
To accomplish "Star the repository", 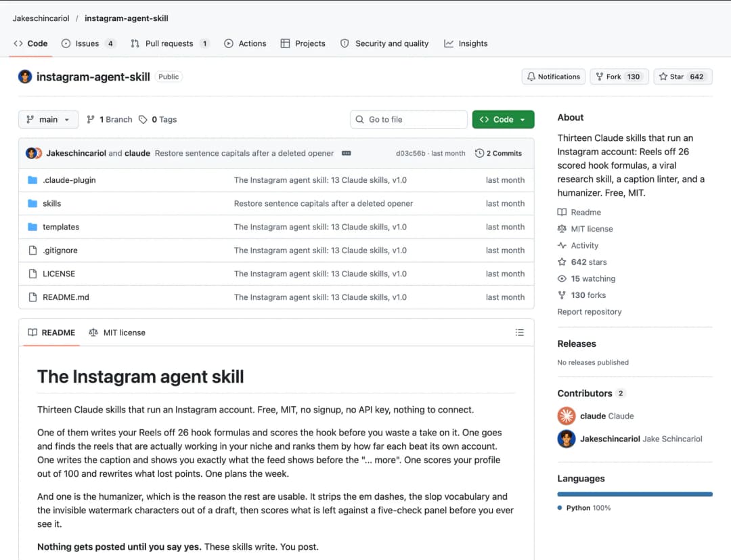I will [x=683, y=77].
